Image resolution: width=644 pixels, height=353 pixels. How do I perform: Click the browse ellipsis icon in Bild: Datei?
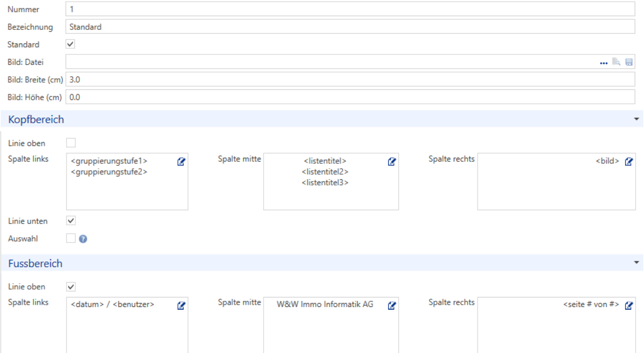click(604, 63)
